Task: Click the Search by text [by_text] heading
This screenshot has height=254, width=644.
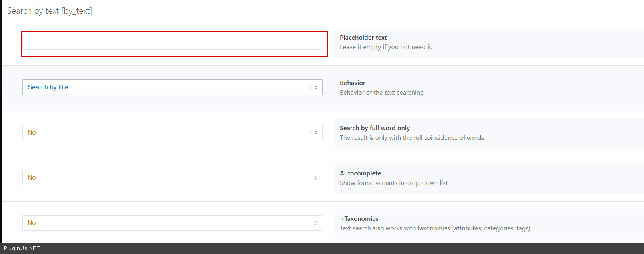Action: pyautogui.click(x=50, y=11)
